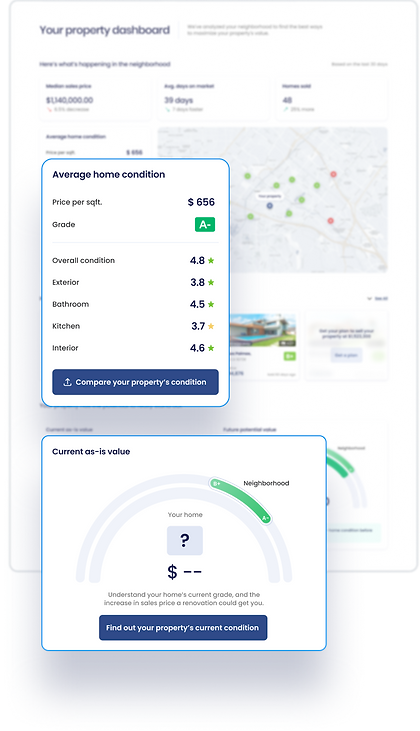This screenshot has width=420, height=731.
Task: Click the lower red pin on the map
Action: click(x=330, y=221)
